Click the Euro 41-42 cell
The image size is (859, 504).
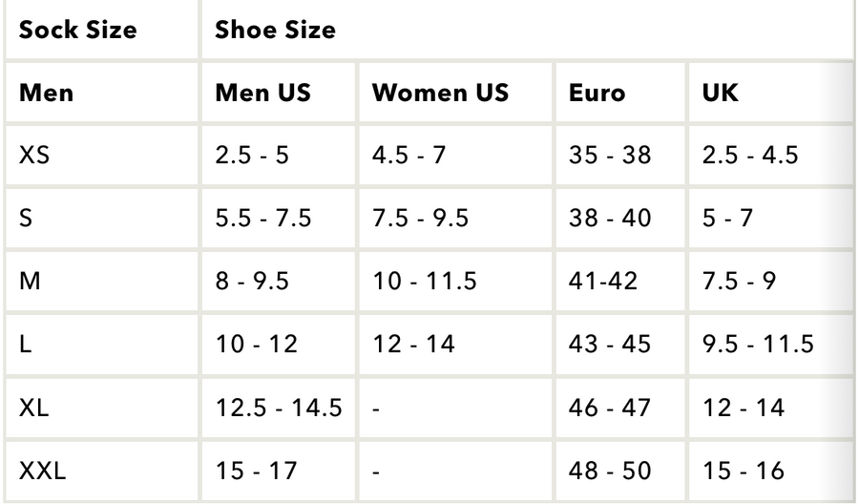(x=620, y=281)
